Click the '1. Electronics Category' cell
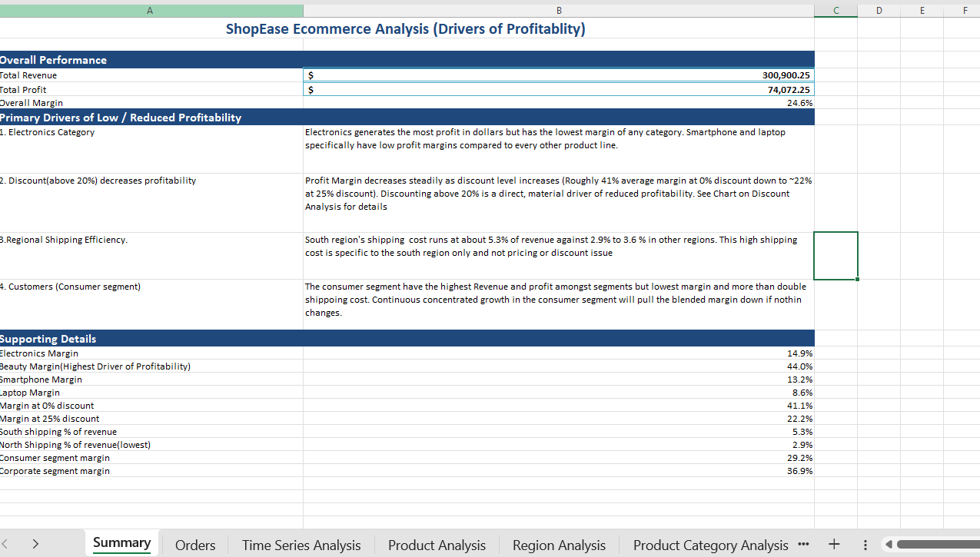Image resolution: width=980 pixels, height=557 pixels. (151, 149)
